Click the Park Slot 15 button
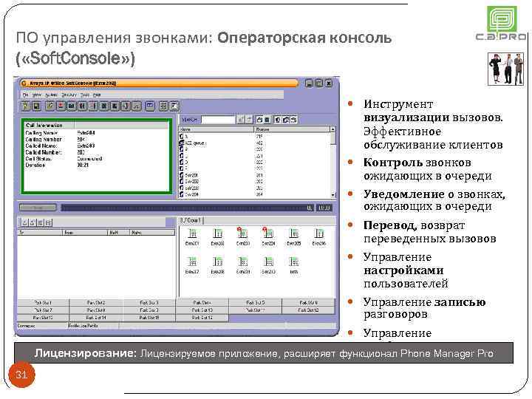This screenshot has width=532, height=399. tap(149, 318)
